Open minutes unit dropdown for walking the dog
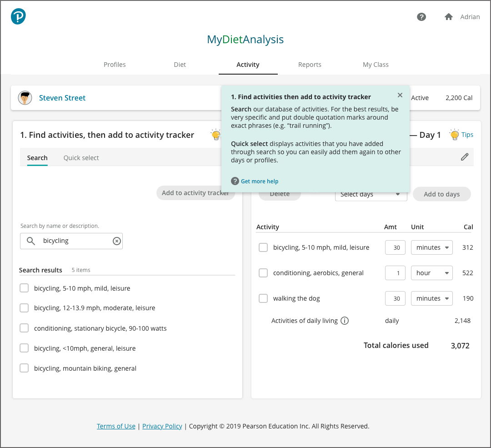The height and width of the screenshot is (448, 491). [x=431, y=298]
